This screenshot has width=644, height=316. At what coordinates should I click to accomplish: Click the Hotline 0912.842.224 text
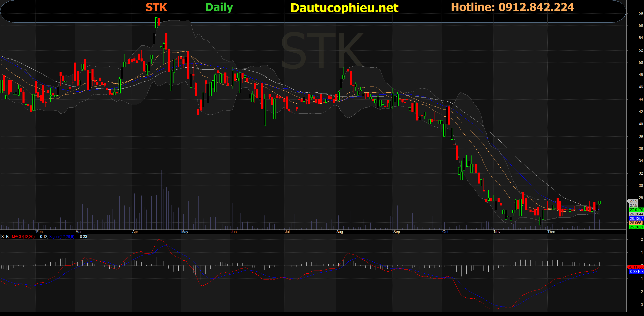pyautogui.click(x=512, y=7)
